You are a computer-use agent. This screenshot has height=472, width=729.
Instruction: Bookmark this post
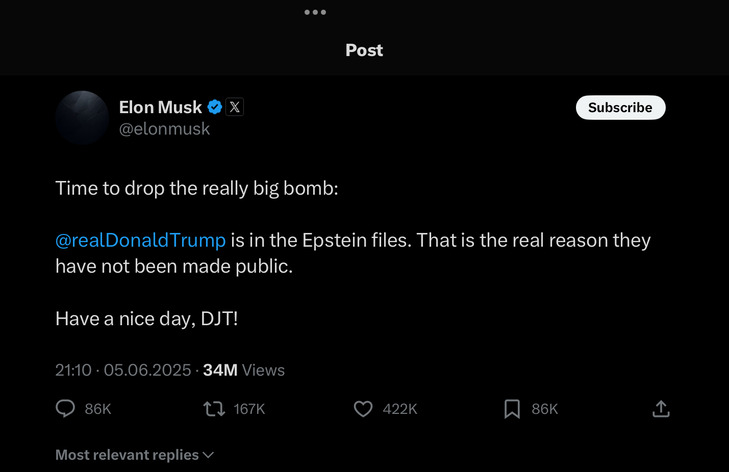(x=512, y=409)
